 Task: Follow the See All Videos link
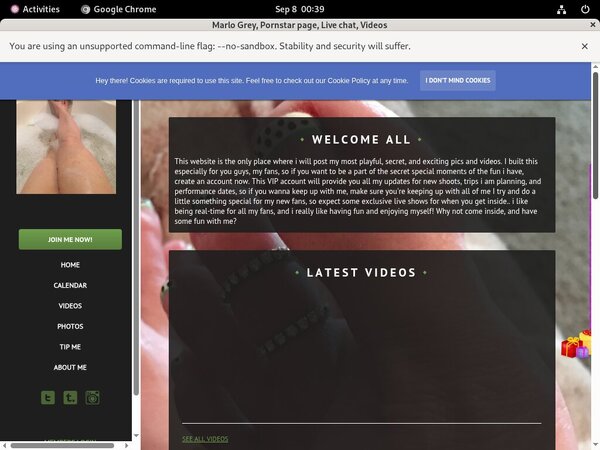pos(205,439)
